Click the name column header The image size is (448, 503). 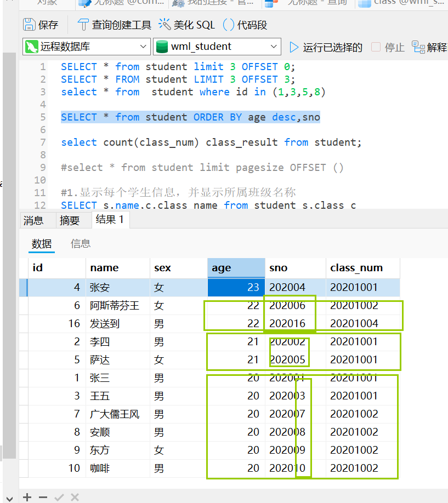pos(118,268)
